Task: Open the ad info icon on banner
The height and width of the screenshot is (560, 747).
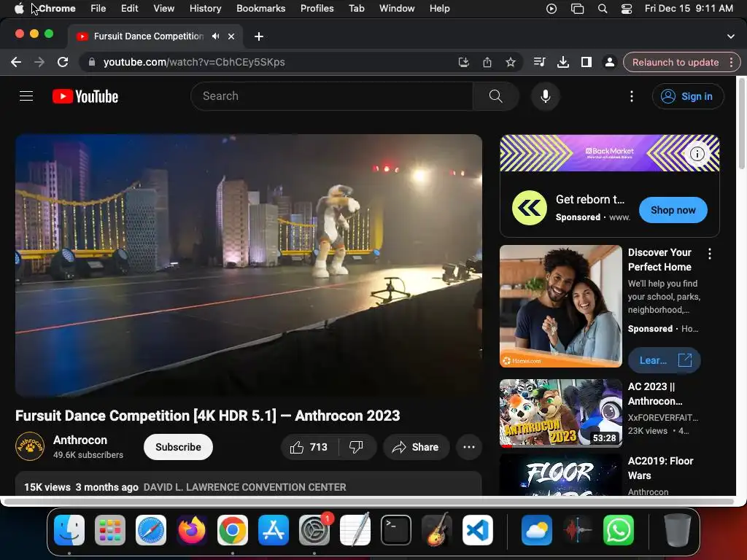Action: 697,154
